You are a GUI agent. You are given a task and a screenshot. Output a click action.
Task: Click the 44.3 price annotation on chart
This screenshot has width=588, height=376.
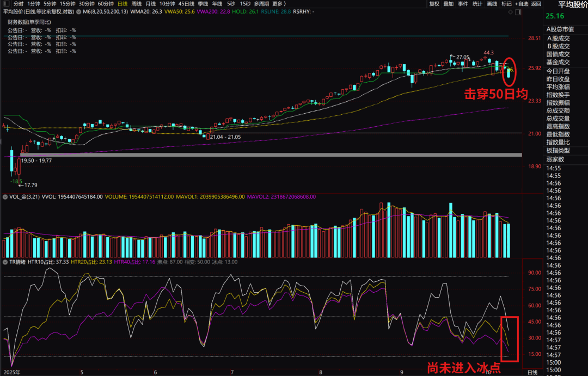pos(488,52)
